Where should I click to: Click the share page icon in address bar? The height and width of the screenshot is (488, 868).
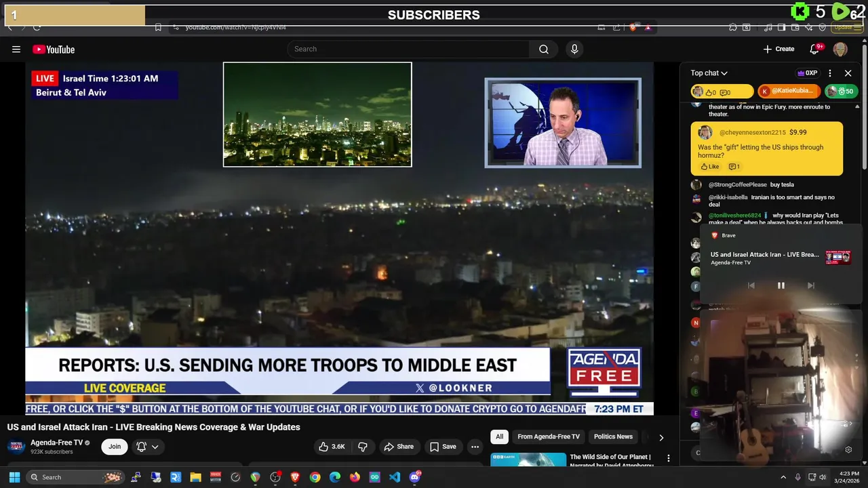tap(616, 27)
